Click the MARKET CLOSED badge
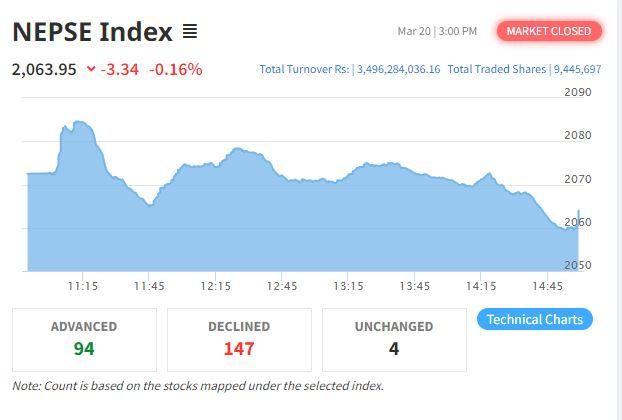The image size is (622, 420). (549, 31)
